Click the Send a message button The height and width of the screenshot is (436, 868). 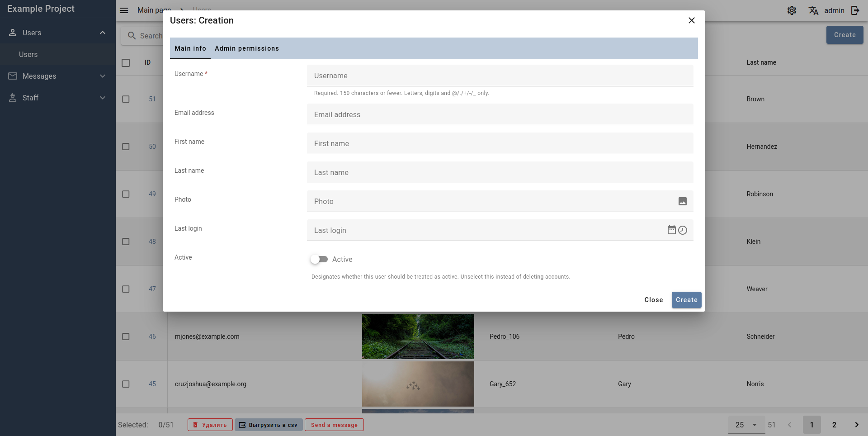point(334,425)
